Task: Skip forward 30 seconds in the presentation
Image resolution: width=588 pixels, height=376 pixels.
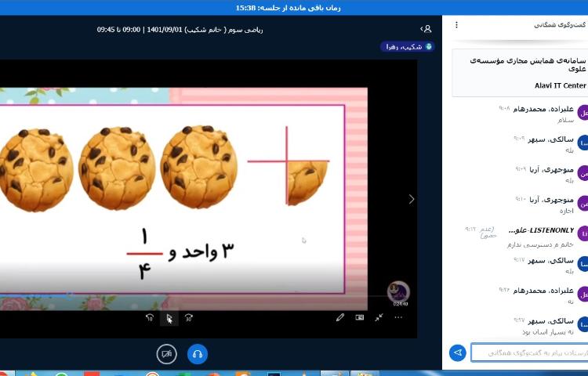Action: [188, 318]
